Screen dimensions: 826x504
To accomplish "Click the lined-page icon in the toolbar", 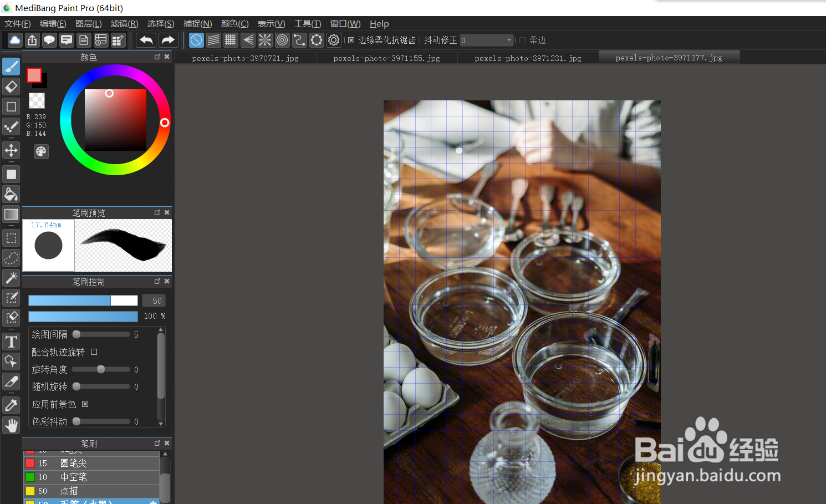I will pos(84,40).
